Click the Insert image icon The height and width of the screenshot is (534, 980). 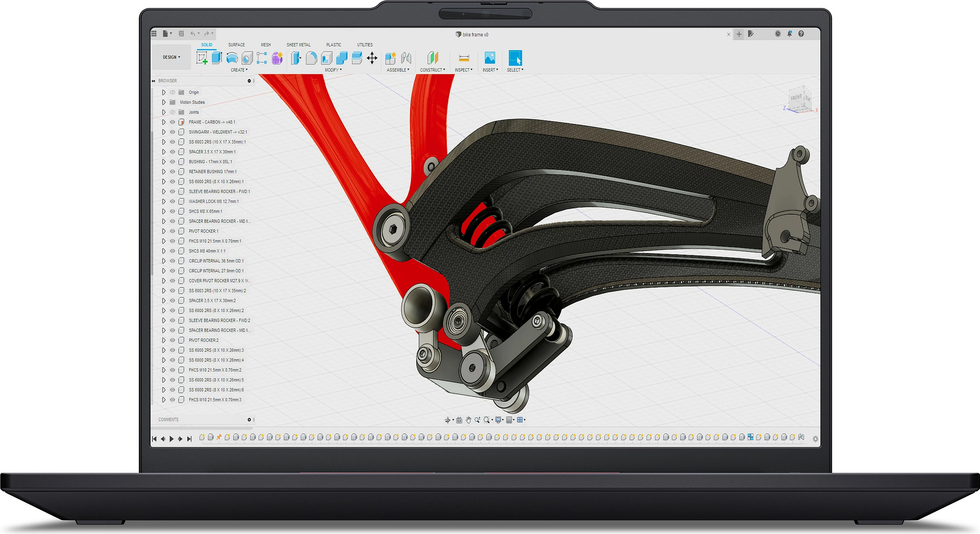coord(490,58)
